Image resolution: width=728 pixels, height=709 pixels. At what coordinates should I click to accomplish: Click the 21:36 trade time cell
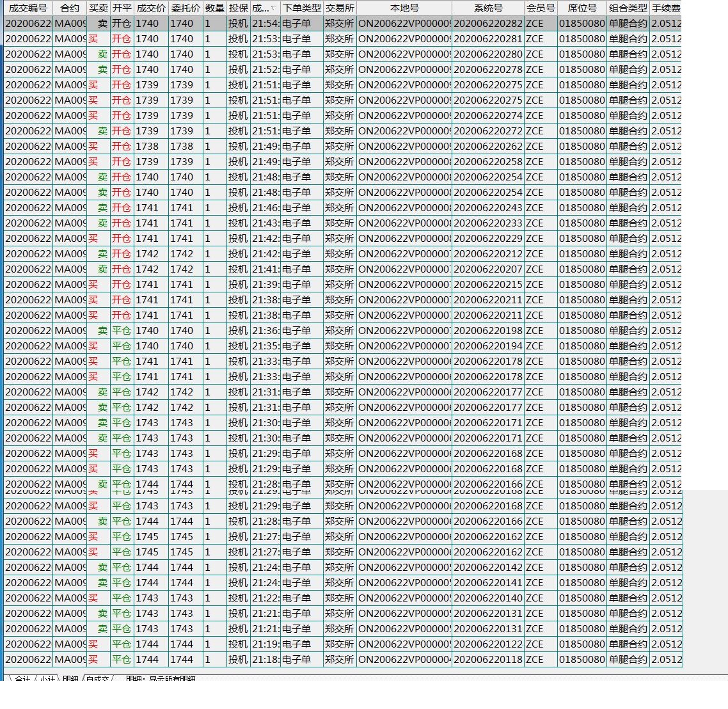(x=265, y=330)
